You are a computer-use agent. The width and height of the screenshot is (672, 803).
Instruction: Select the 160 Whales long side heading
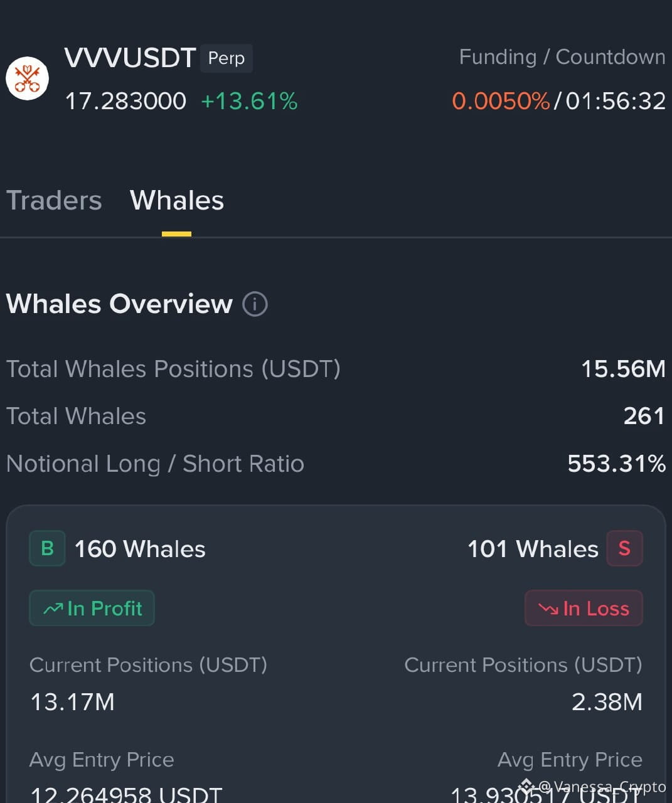click(140, 549)
